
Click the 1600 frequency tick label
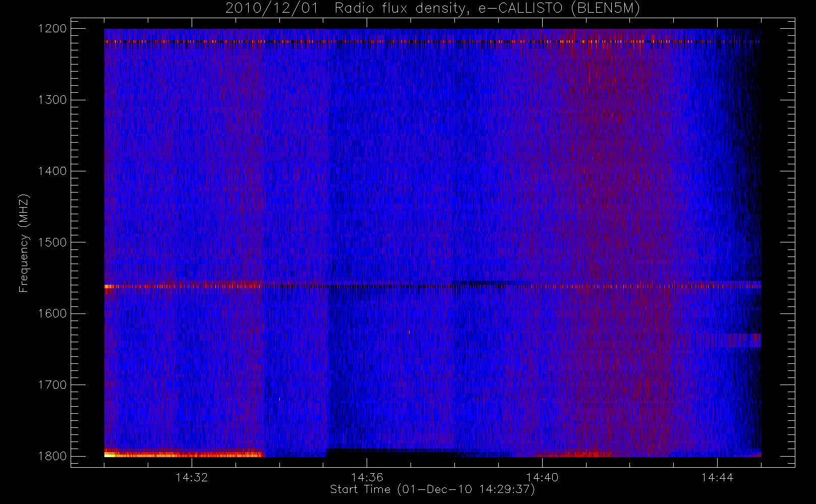pos(52,313)
